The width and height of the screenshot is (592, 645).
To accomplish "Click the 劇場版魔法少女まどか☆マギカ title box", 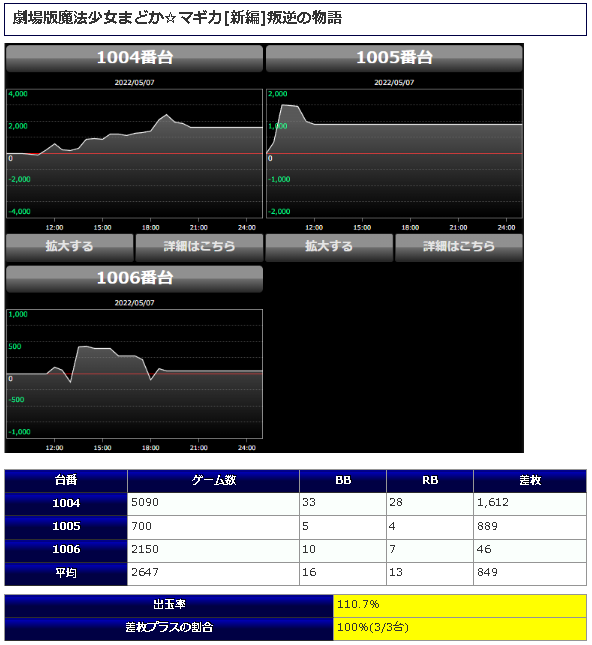I will 295,19.
